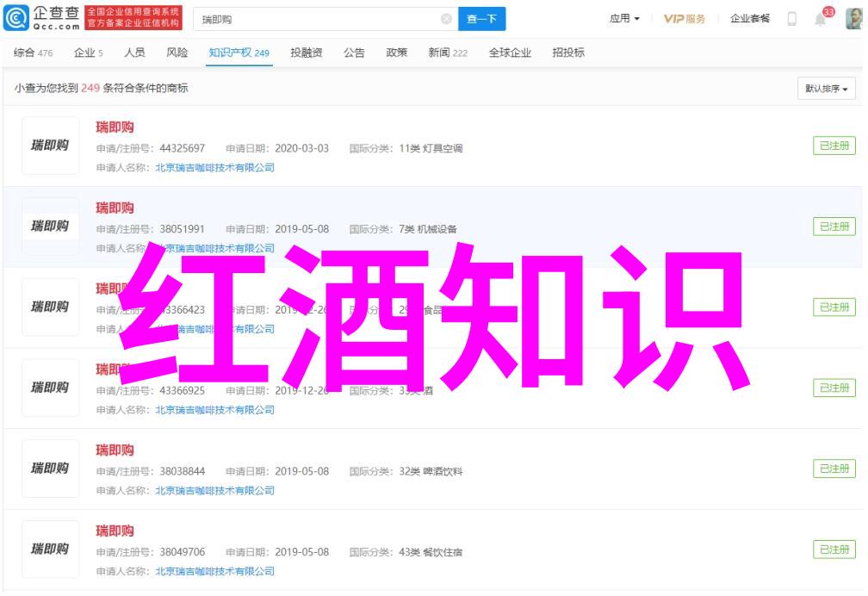Click the Qcc.com logo icon
Screen dimensions: 868x596
(x=16, y=18)
